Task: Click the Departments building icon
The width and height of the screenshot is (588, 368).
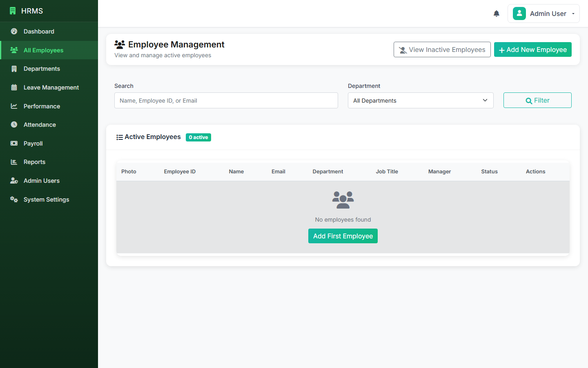Action: (x=14, y=69)
